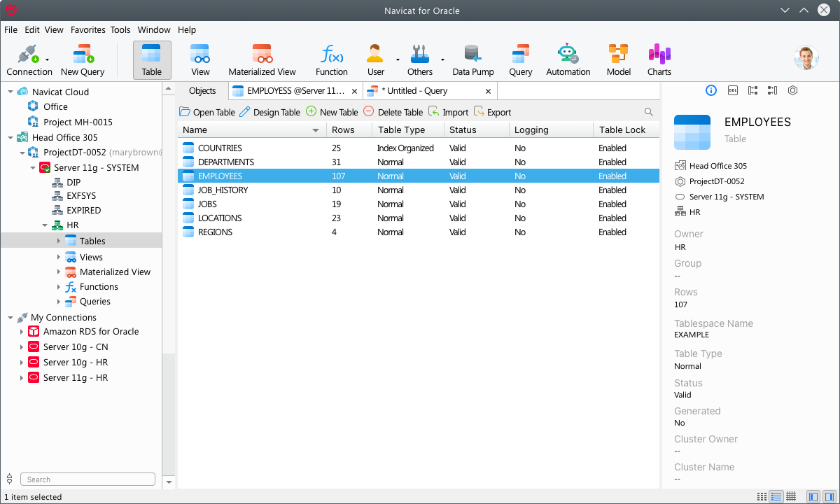The image size is (840, 504).
Task: Click the sidebar Search input field
Action: click(87, 479)
